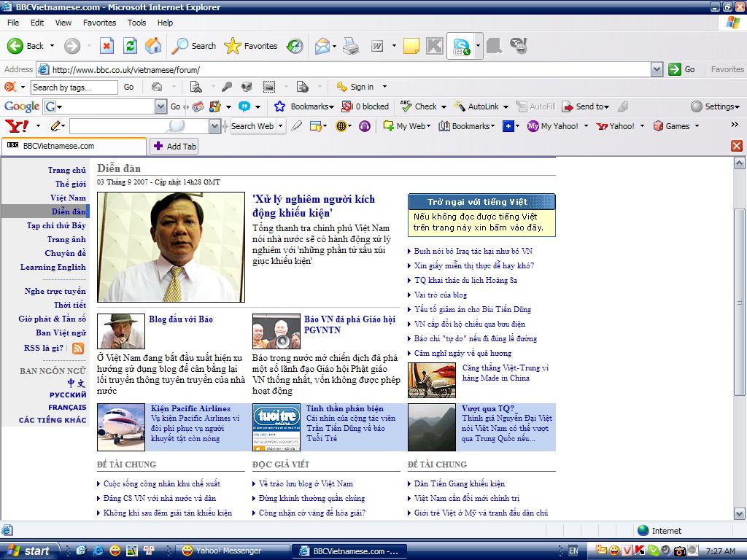
Task: Open the View menu
Action: [63, 23]
